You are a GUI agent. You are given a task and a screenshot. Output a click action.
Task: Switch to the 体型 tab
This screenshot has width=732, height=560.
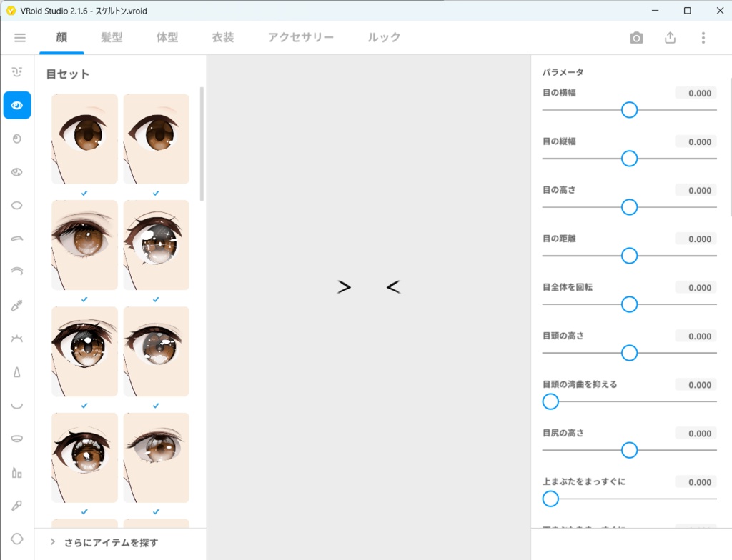point(167,37)
